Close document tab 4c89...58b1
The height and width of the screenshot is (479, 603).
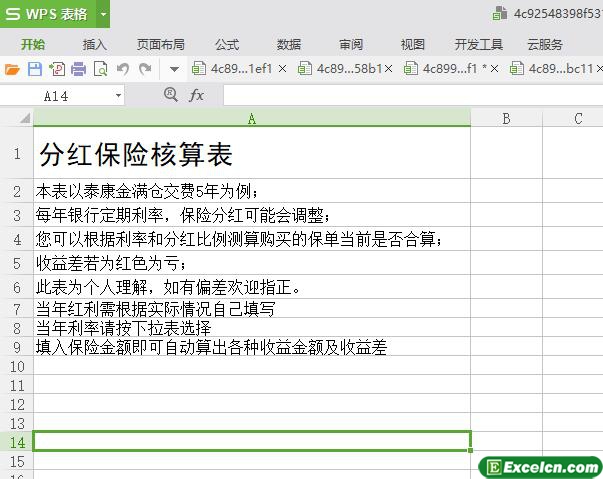388,69
